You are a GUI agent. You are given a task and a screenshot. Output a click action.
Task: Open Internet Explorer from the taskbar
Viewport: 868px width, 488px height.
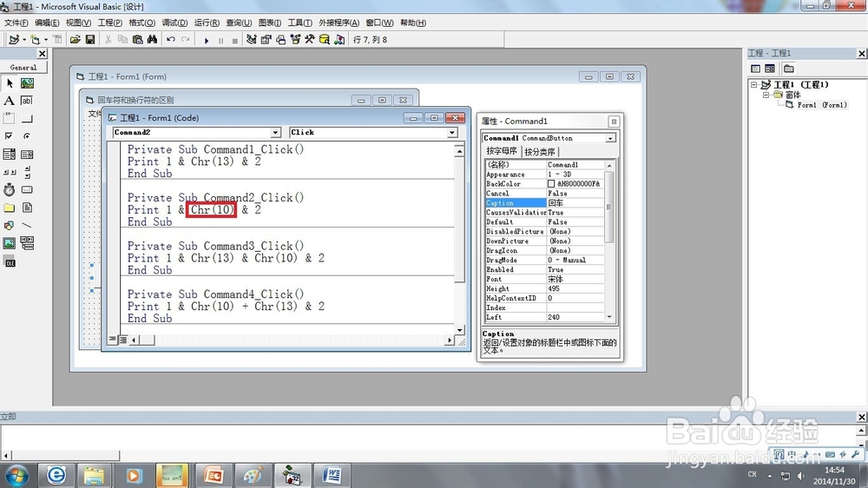56,475
